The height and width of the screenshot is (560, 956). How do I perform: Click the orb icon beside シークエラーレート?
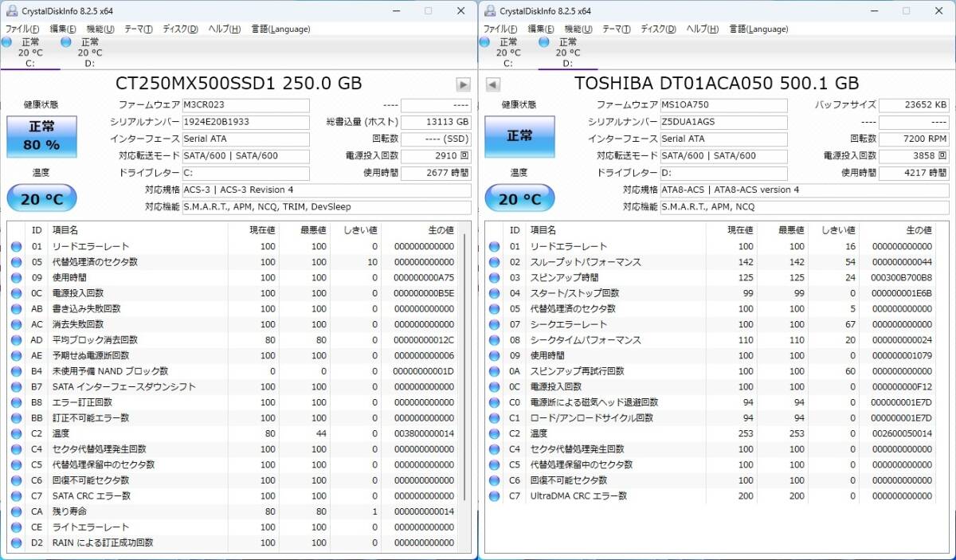coord(495,325)
